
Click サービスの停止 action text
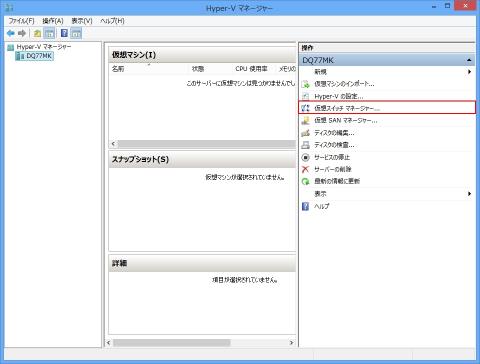(x=332, y=157)
